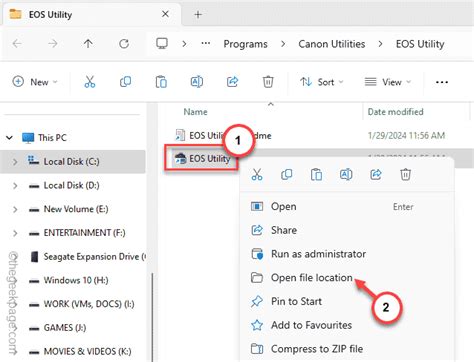Image resolution: width=474 pixels, height=362 pixels.
Task: Click the Cut icon in the toolbar
Action: point(90,82)
